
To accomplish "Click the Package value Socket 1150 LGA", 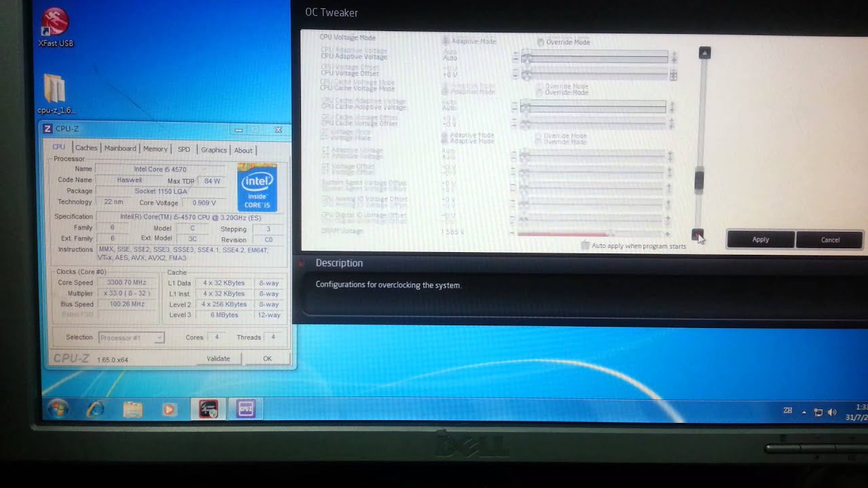I will pos(161,191).
